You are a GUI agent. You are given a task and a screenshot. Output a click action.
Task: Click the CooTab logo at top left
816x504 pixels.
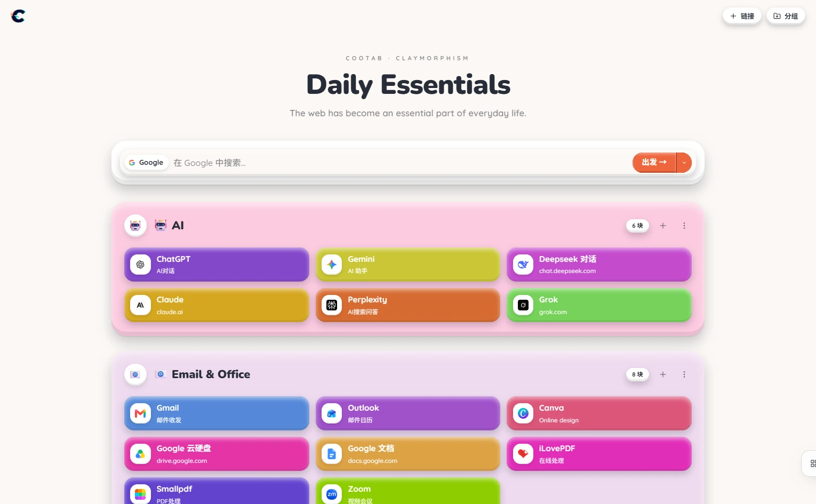coord(18,16)
